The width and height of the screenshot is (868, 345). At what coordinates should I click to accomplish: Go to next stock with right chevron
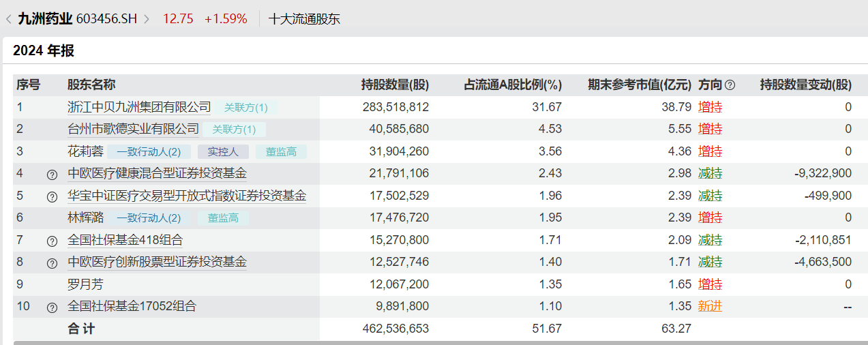[x=146, y=19]
